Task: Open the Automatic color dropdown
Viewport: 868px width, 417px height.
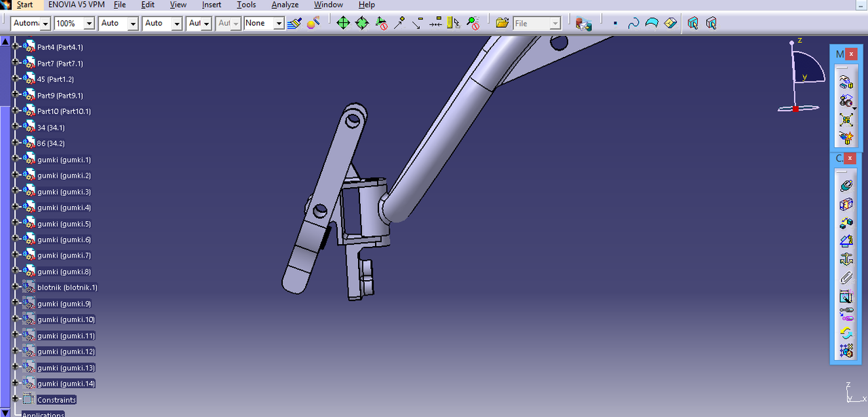Action: (45, 23)
